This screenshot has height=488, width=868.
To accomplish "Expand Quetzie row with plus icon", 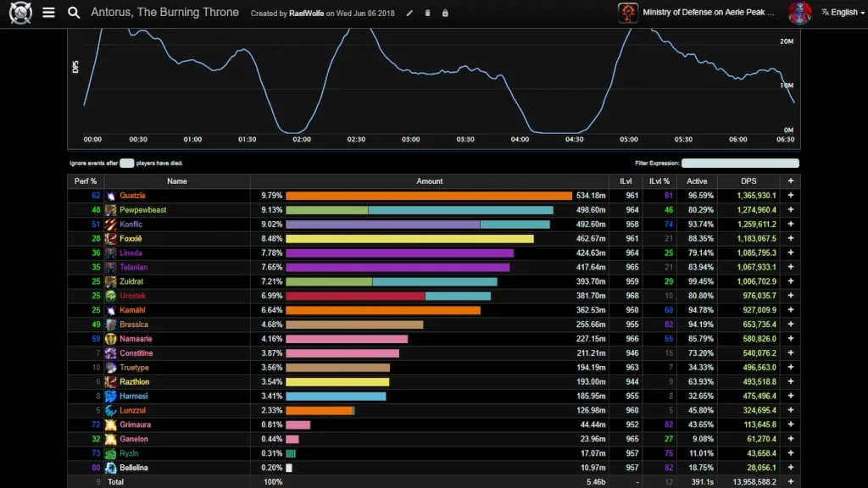I will click(791, 196).
